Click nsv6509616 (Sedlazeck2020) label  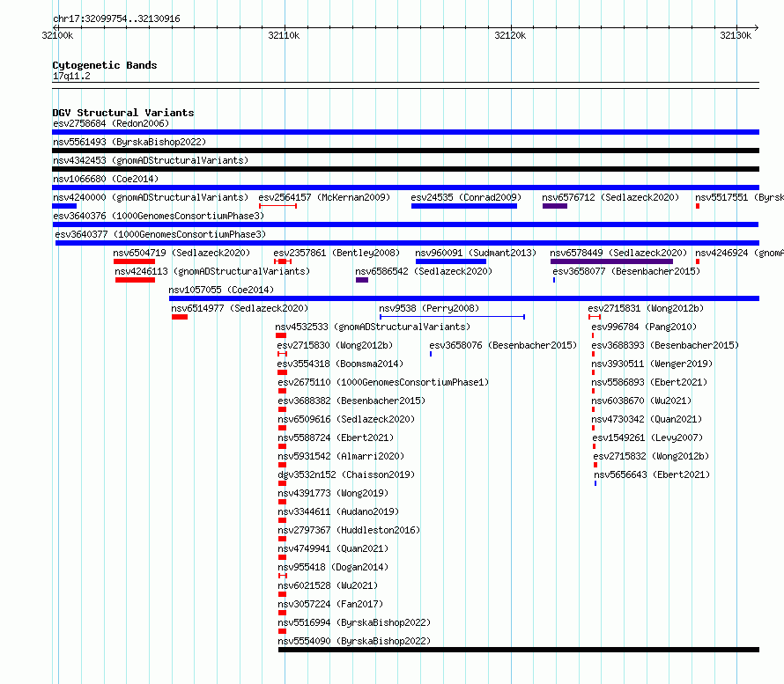click(x=346, y=419)
